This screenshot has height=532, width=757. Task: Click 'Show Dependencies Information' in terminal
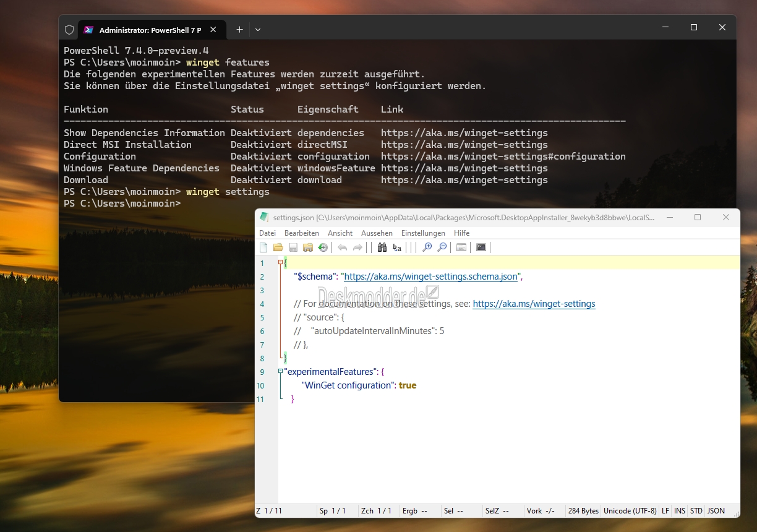click(x=144, y=133)
